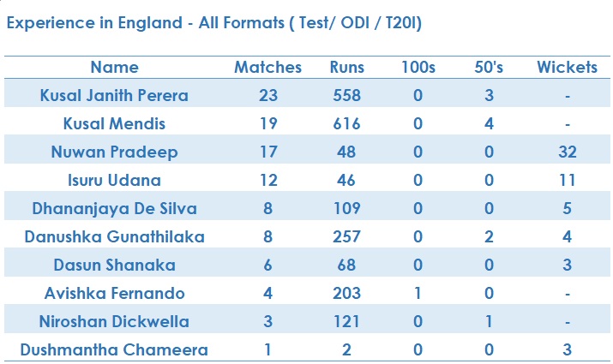Click Nuwan Pradeep's wickets value 32
The width and height of the screenshot is (613, 364).
point(568,152)
